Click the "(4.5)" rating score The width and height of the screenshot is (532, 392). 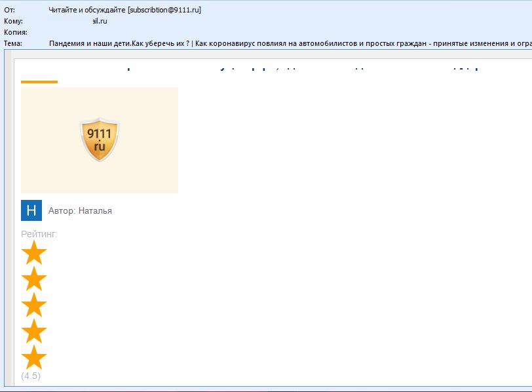(31, 376)
